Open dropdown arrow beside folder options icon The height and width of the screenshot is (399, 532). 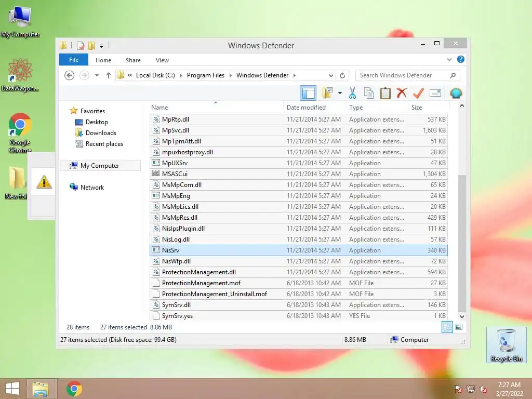[340, 93]
